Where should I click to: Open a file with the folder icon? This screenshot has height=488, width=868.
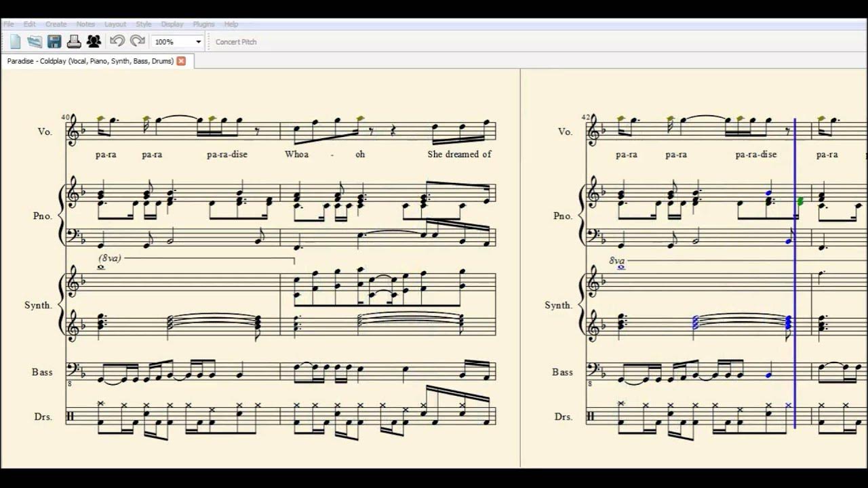point(35,41)
